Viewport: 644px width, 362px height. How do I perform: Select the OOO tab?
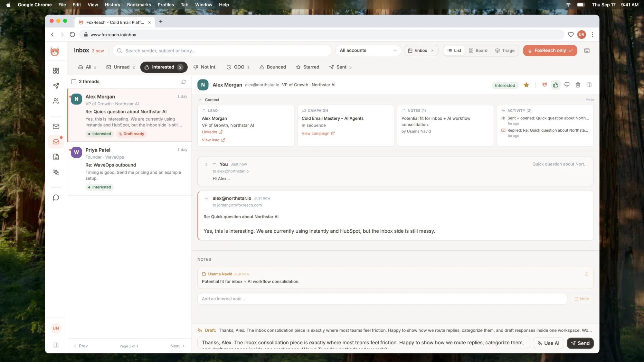pos(238,67)
